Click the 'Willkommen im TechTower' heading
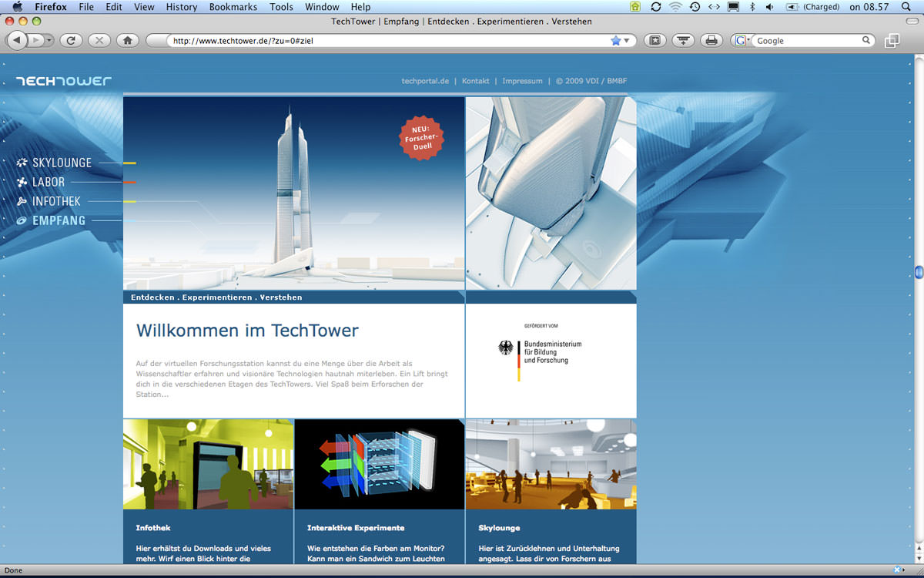924x578 pixels. pyautogui.click(x=247, y=331)
